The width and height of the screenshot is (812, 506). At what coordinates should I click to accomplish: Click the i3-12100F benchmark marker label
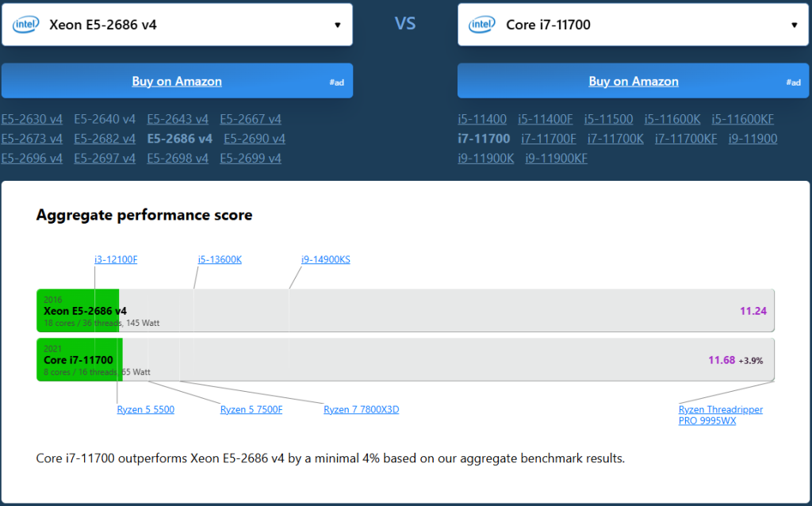(116, 259)
